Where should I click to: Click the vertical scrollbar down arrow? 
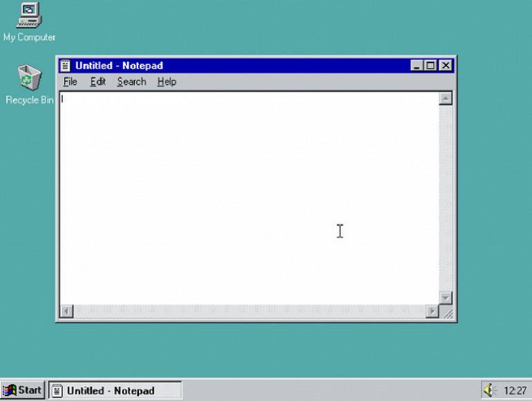tap(446, 298)
